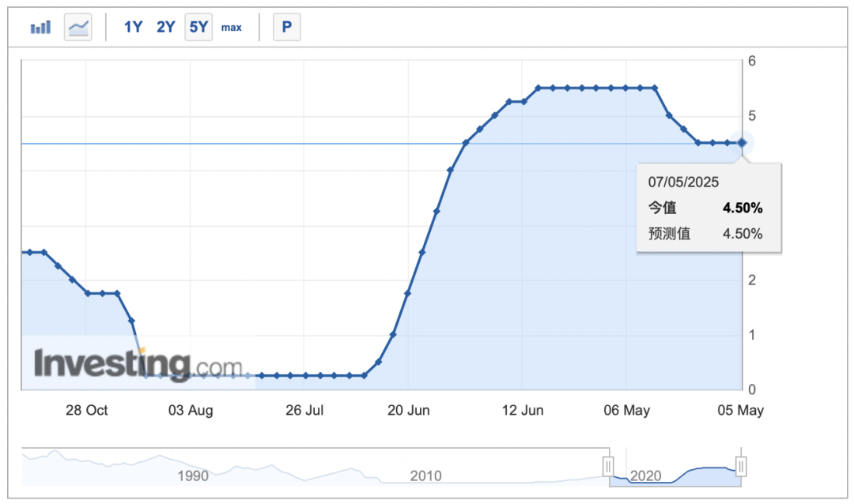Click the 07/05/2025 tooltip box
The image size is (854, 504).
[709, 208]
